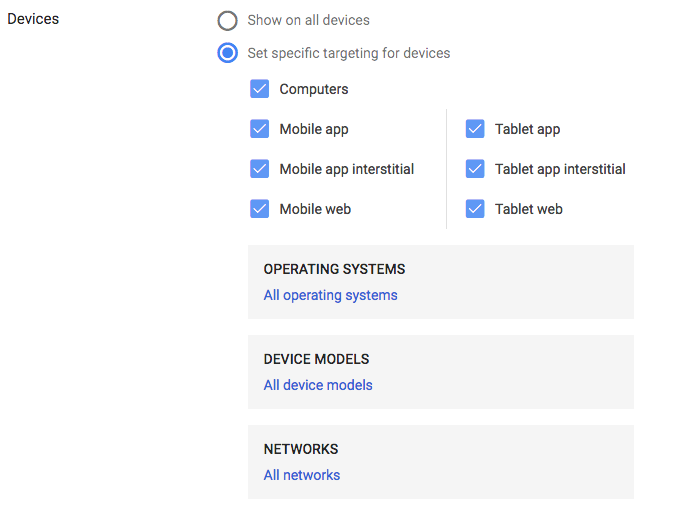Select the 'Show on all devices' radio button

tap(228, 21)
